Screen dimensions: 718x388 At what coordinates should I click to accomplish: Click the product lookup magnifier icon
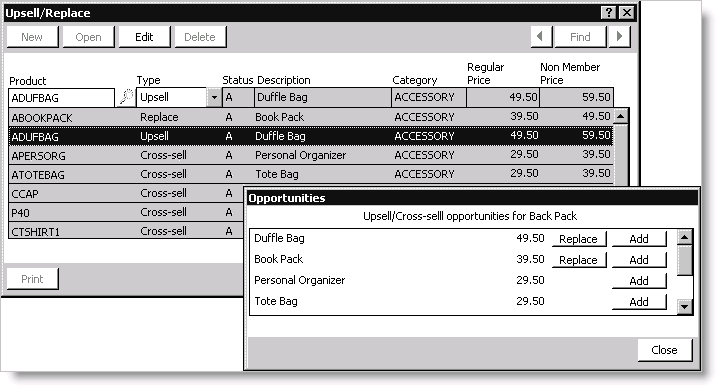coord(125,97)
